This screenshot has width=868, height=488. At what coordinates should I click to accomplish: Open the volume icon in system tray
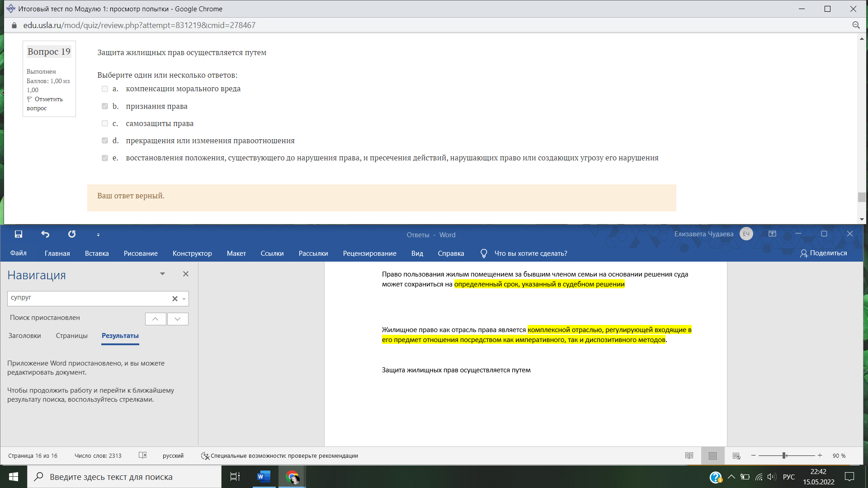point(772,477)
